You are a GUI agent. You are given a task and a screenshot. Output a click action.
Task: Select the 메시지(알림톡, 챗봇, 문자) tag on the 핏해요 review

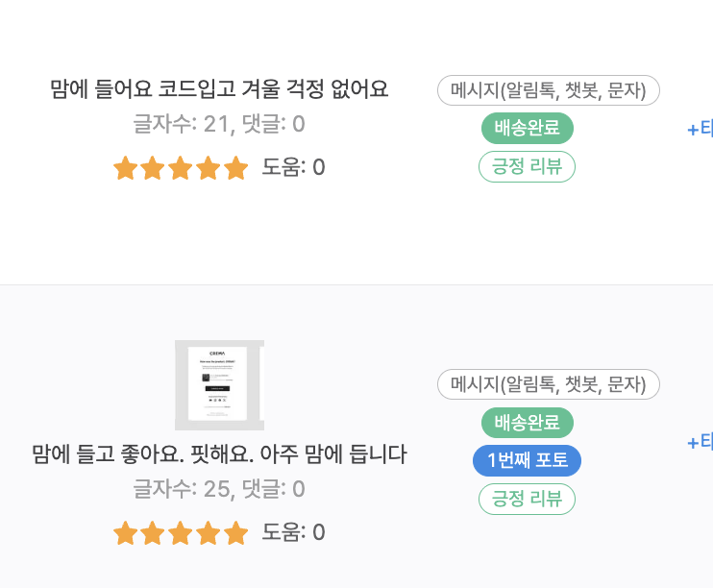click(x=548, y=384)
